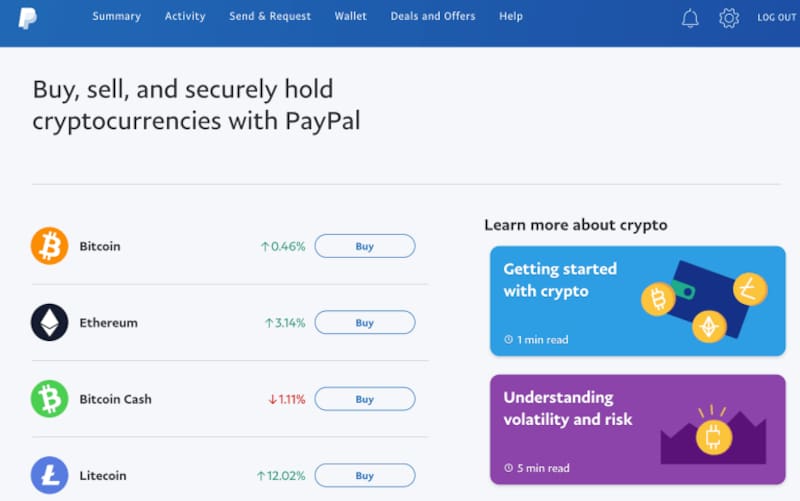Go to the Summary tab
This screenshot has width=800, height=501.
[x=116, y=17]
